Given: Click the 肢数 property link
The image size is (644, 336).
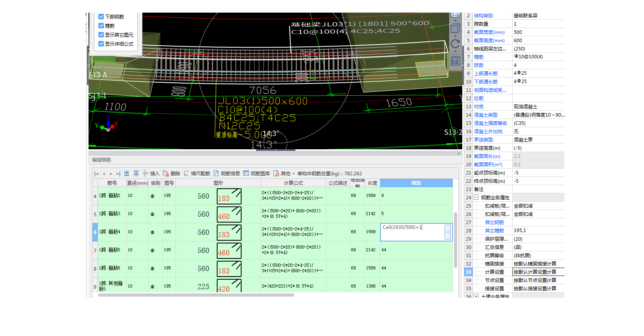Looking at the screenshot, I should coord(479,65).
